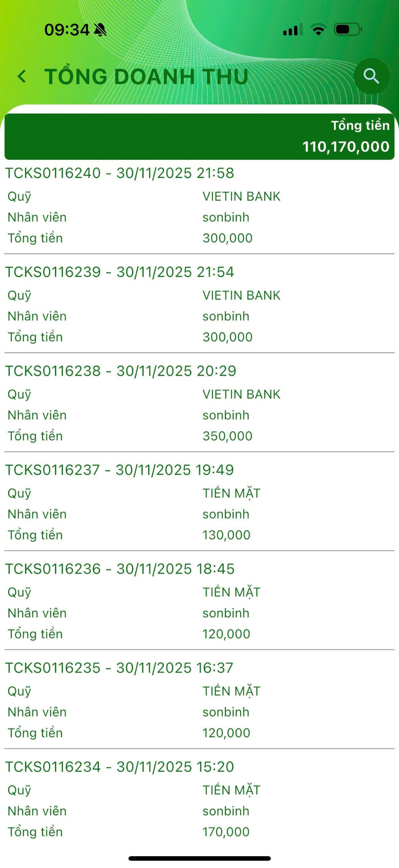Open transaction TCKS0116238 at 20:29
The width and height of the screenshot is (399, 868).
click(x=121, y=371)
